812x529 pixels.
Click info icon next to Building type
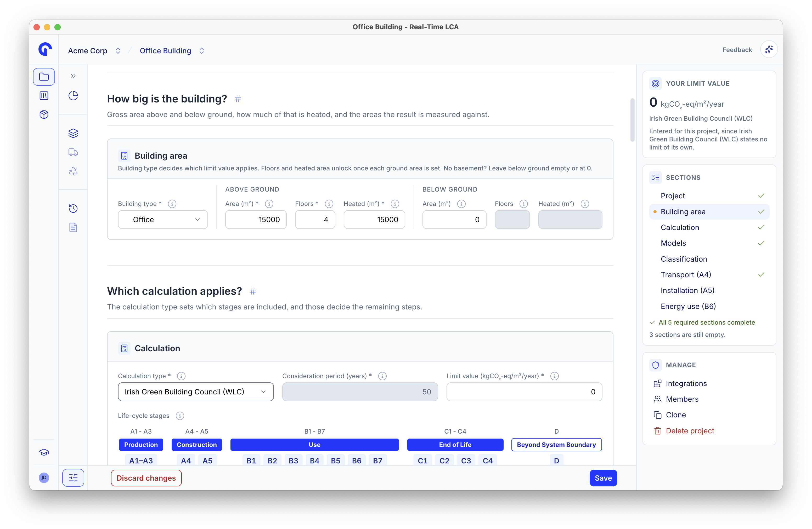172,204
